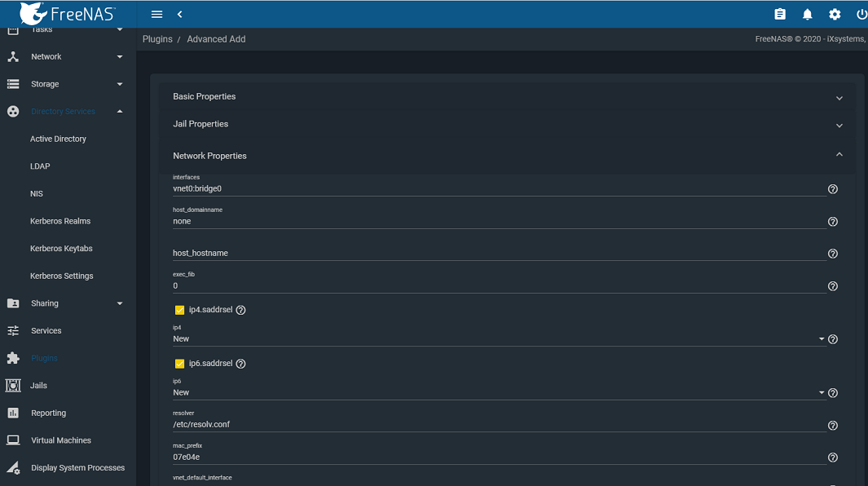868x486 pixels.
Task: Show help for exec_fib field
Action: coord(833,286)
